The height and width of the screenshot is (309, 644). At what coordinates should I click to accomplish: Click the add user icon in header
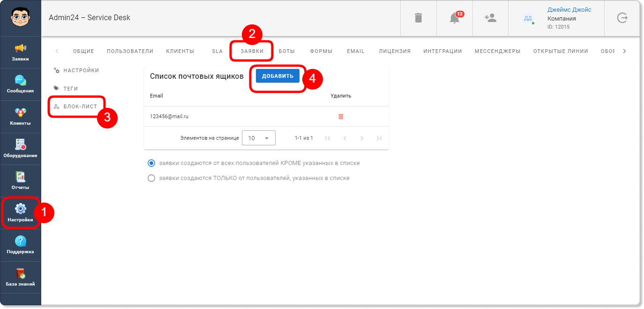pos(490,18)
